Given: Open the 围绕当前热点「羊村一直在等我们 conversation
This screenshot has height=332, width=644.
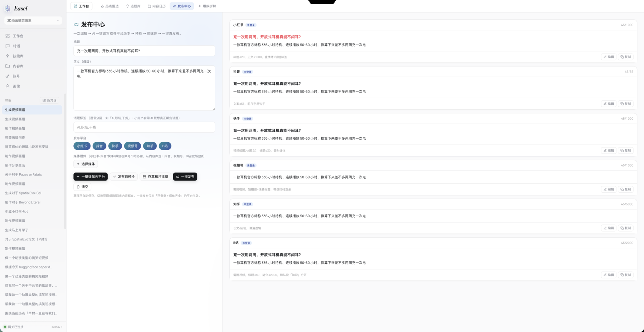Looking at the screenshot, I should 32,313.
